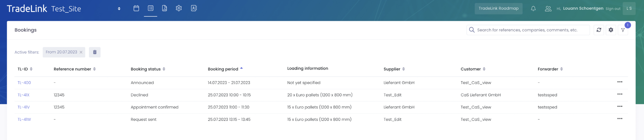Open actions menu for TL-400 row

(x=620, y=82)
